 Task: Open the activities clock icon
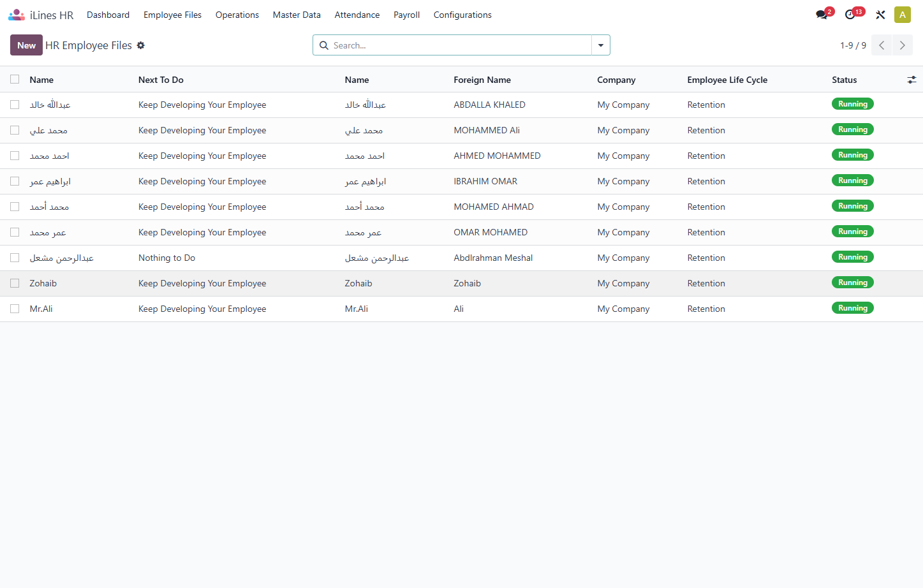pyautogui.click(x=850, y=15)
